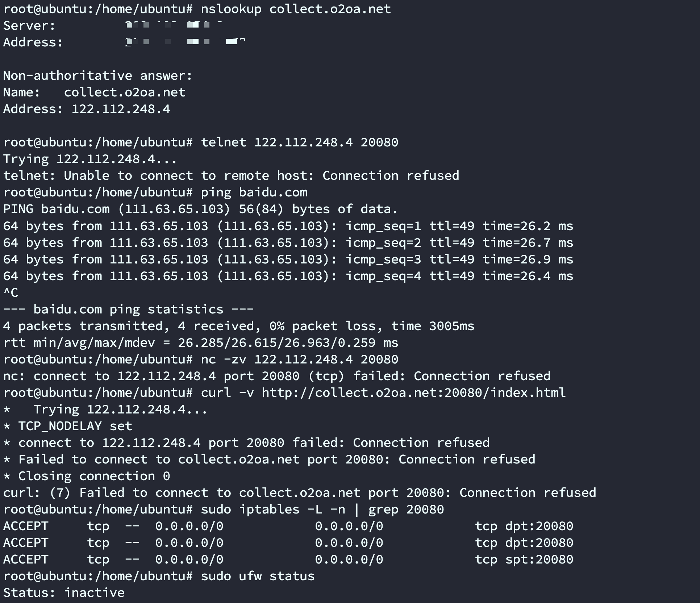Screen dimensions: 700x603
Task: Click the 'ping baidu.com' command text
Action: (x=254, y=192)
